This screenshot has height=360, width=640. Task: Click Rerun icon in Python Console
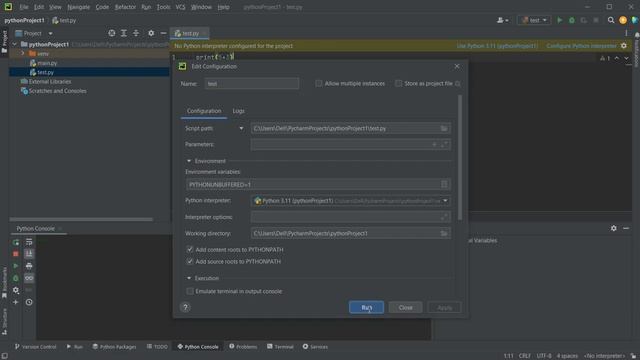pyautogui.click(x=16, y=242)
